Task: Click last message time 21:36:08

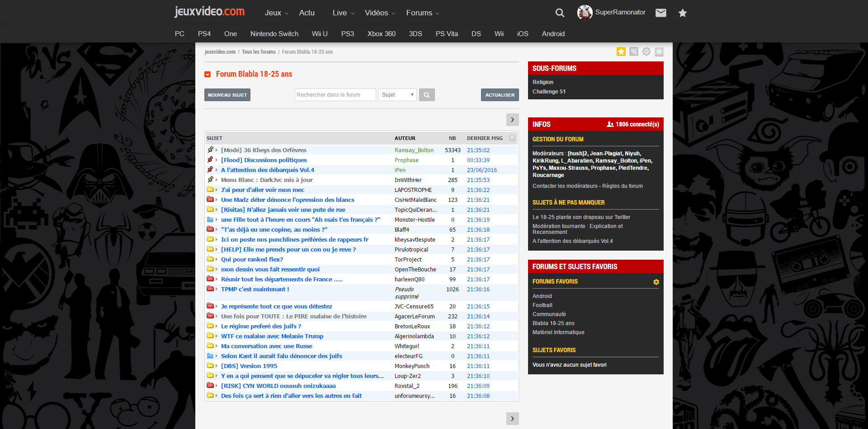Action: [478, 396]
